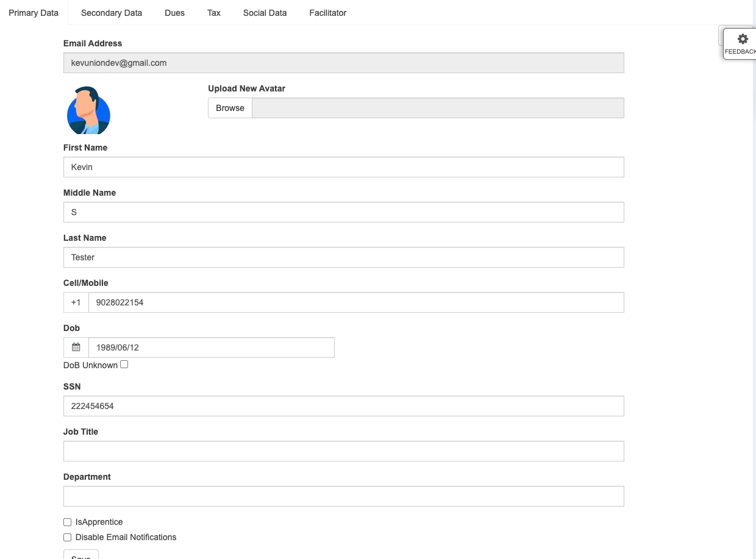Enable the IsApprentice checkbox

pyautogui.click(x=67, y=522)
